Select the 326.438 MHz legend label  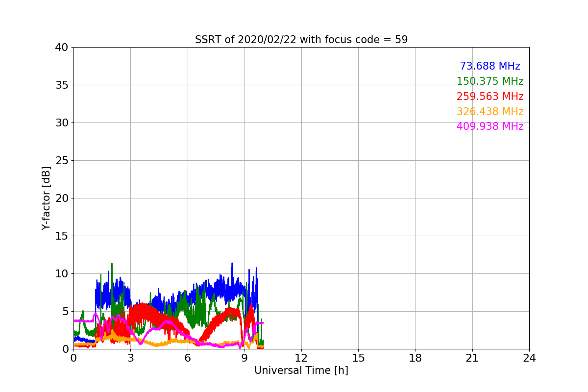pos(490,112)
